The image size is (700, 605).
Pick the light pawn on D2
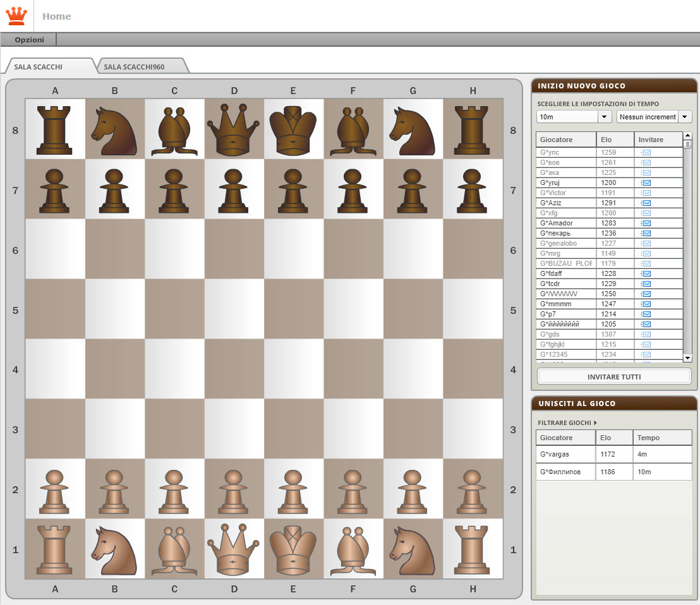coord(233,492)
